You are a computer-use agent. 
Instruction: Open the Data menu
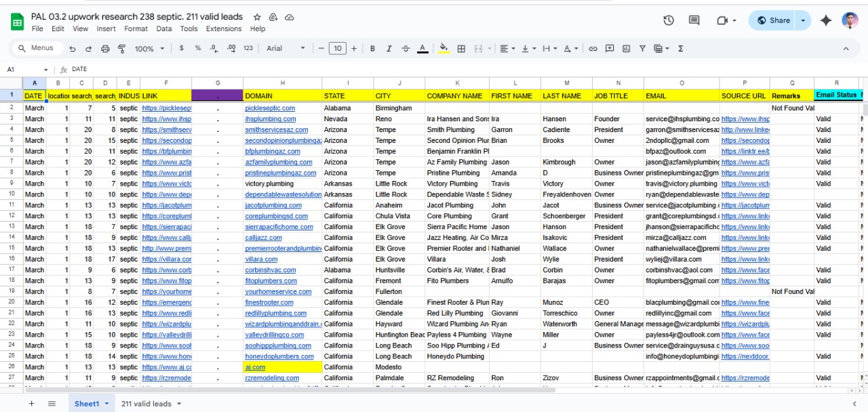click(163, 28)
